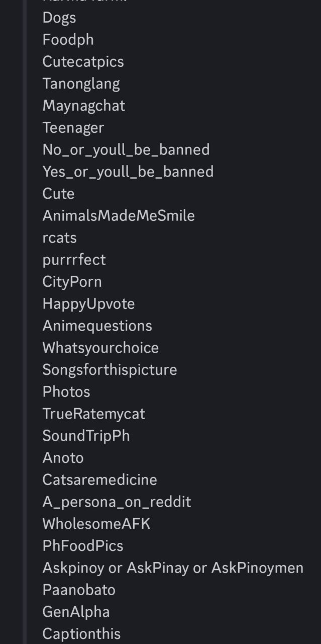Click the HappyUpvote entry
This screenshot has height=644, width=321.
pyautogui.click(x=89, y=304)
